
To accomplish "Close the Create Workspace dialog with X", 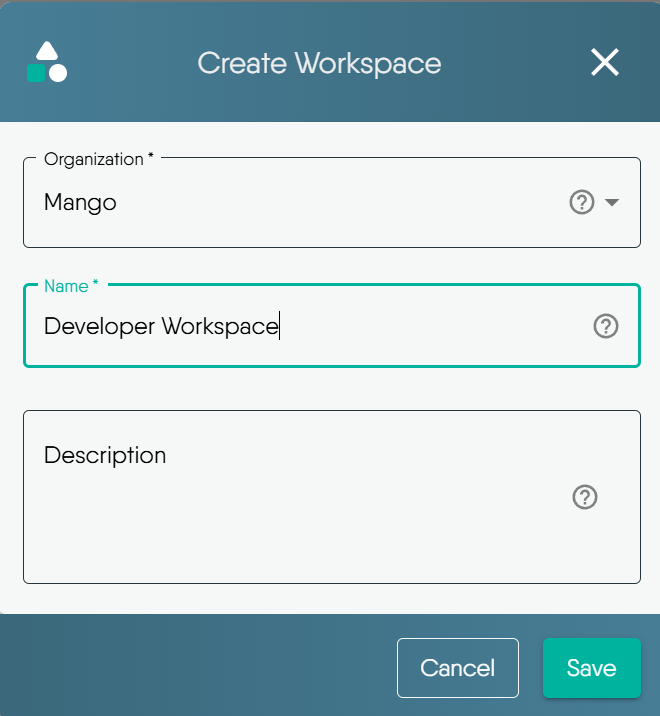I will [x=604, y=63].
